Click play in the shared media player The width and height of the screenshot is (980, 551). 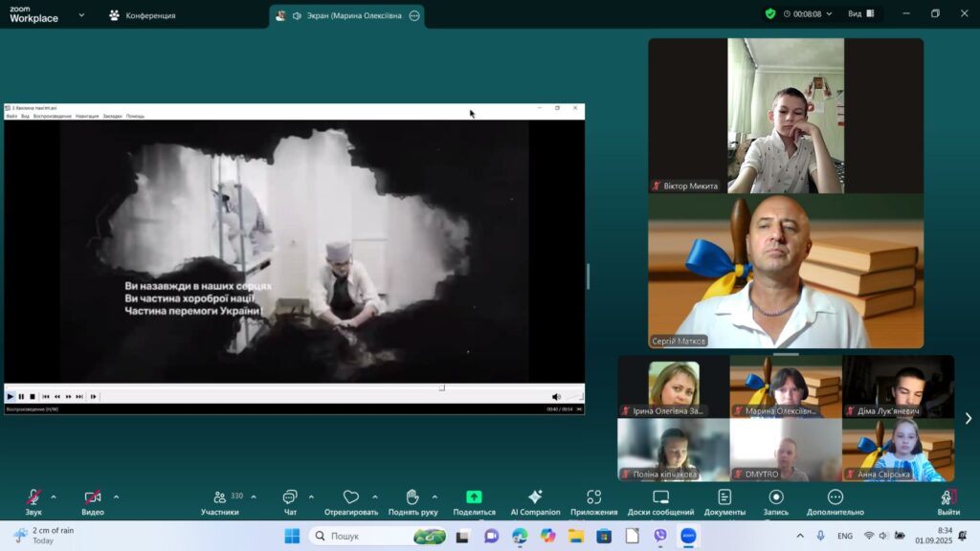pyautogui.click(x=10, y=397)
